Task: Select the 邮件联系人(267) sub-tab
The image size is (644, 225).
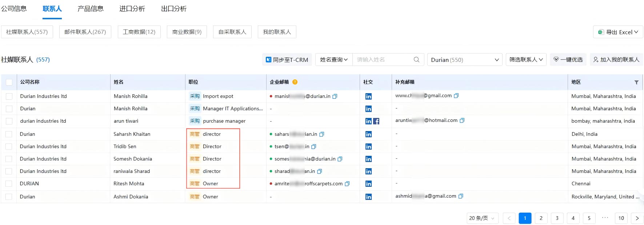Action: pyautogui.click(x=85, y=32)
